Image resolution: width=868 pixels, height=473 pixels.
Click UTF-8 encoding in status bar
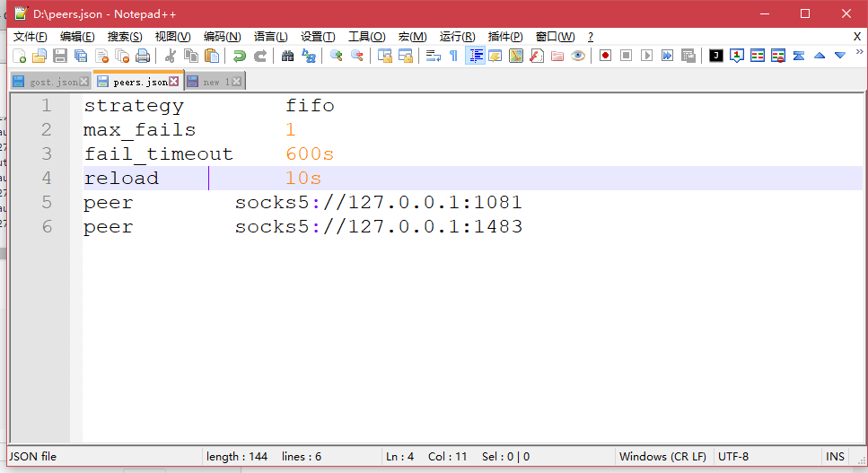coord(733,457)
